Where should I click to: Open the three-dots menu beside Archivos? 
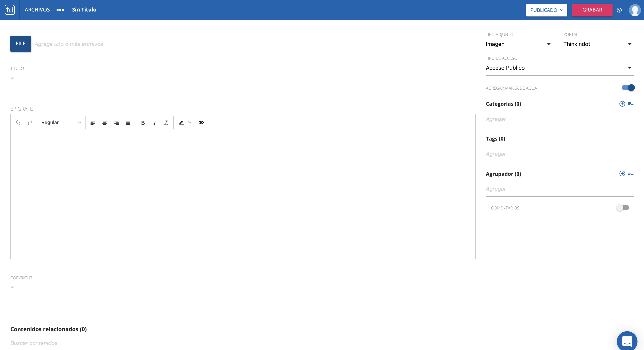click(60, 10)
